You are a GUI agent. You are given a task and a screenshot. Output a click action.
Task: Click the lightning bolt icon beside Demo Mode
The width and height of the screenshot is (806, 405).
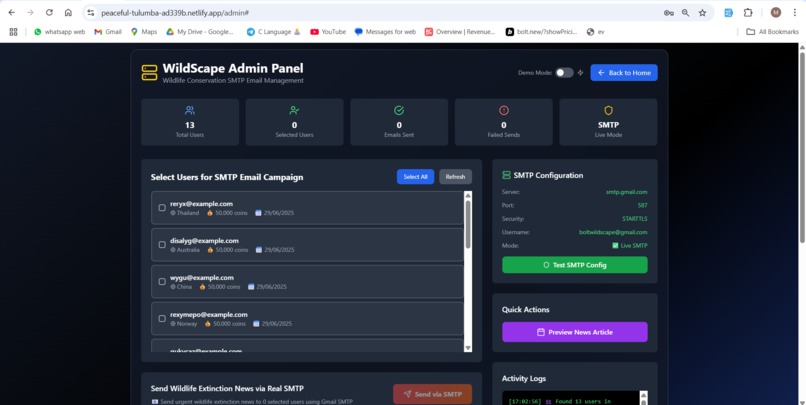click(580, 73)
